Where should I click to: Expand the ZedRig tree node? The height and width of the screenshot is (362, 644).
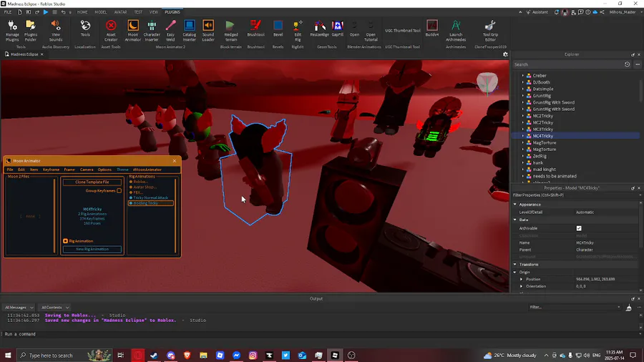tap(523, 156)
